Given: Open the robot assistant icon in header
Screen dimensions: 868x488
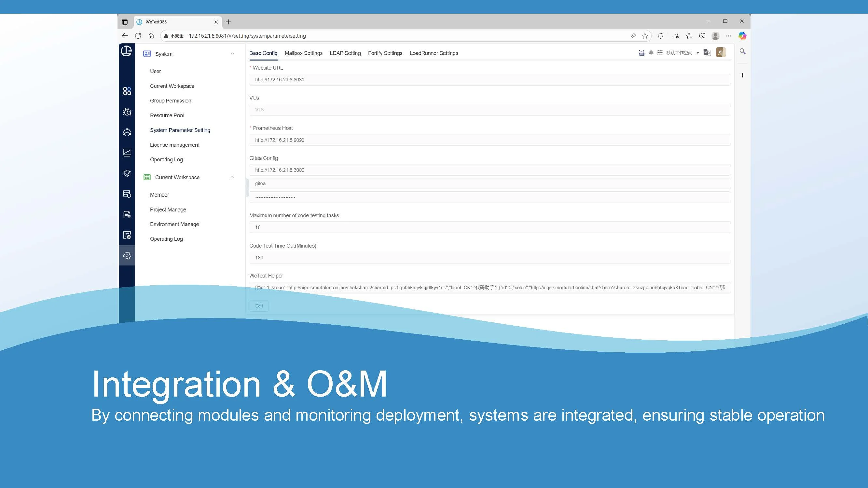Looking at the screenshot, I should tap(641, 53).
